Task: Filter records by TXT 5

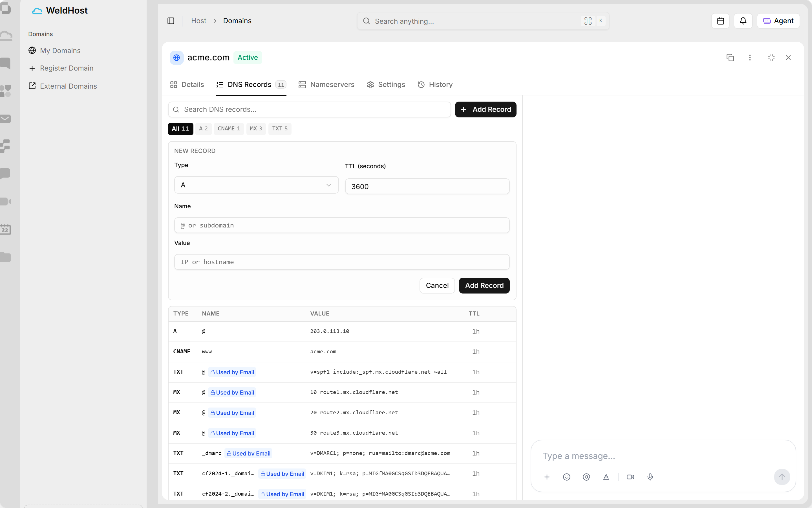Action: click(x=280, y=129)
